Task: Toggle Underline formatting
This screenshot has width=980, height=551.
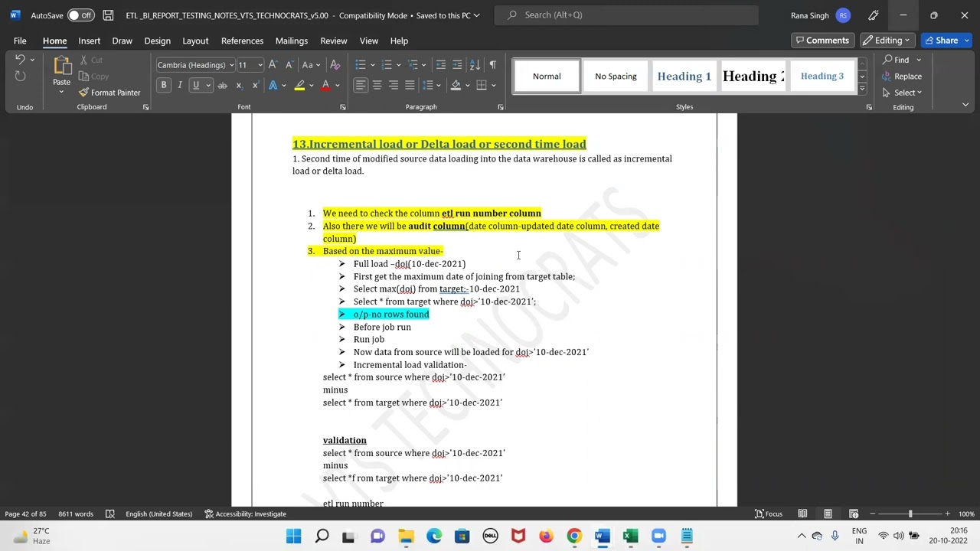Action: pos(196,85)
